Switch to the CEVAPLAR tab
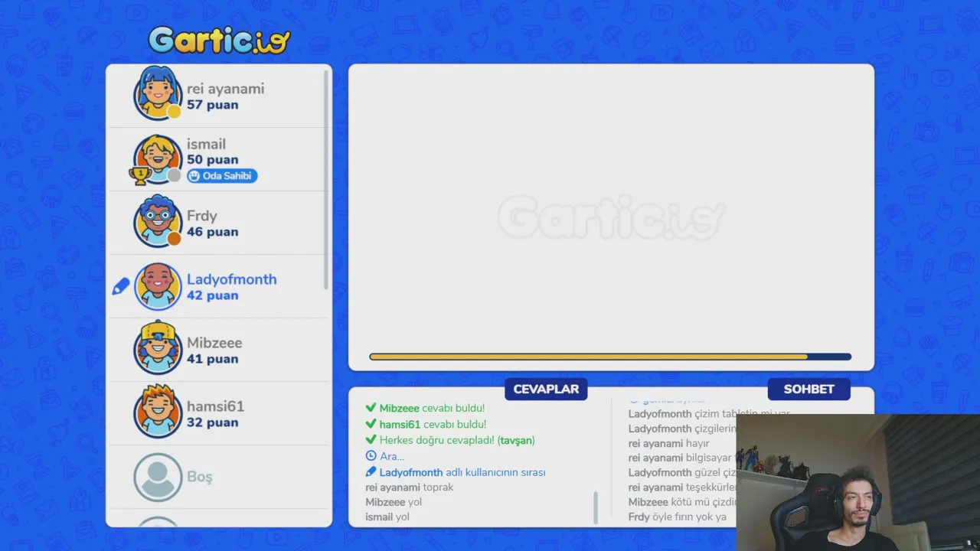980x551 pixels. point(546,389)
